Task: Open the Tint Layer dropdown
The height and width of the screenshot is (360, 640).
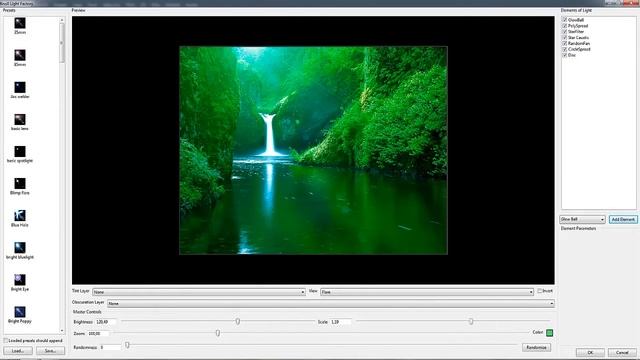Action: point(199,292)
